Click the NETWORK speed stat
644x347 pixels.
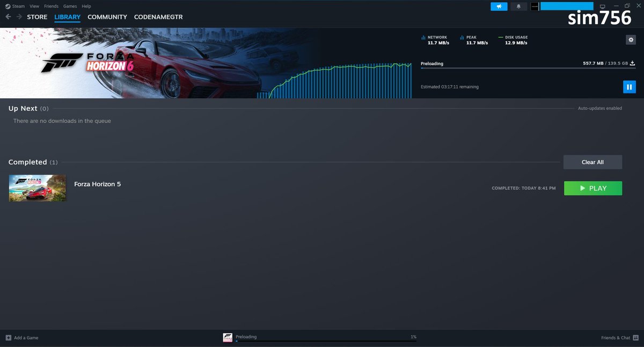coord(435,40)
